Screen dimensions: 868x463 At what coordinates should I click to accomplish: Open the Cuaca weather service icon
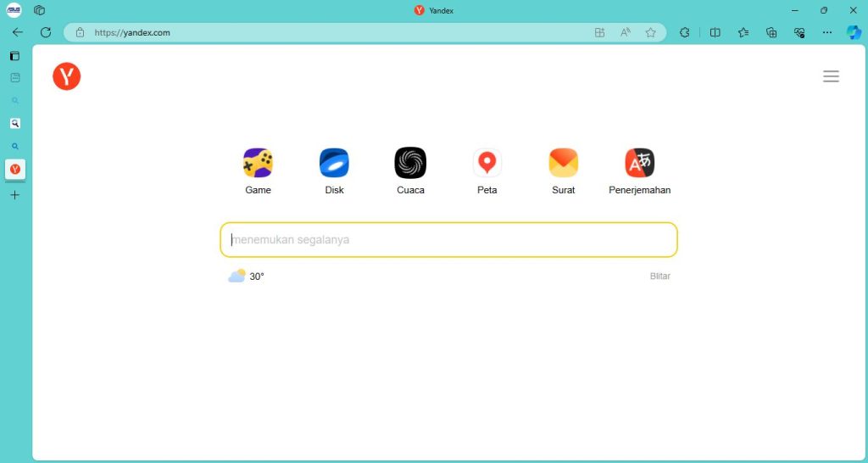(410, 163)
